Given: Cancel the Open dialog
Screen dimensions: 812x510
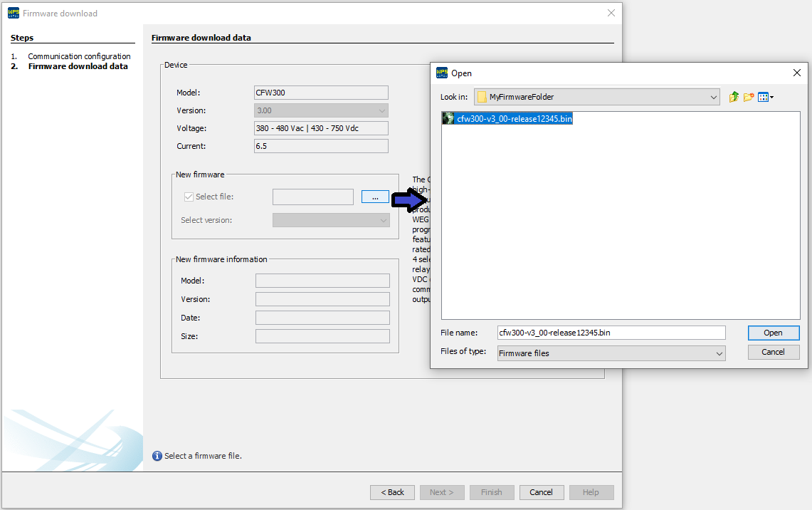Looking at the screenshot, I should click(x=773, y=351).
